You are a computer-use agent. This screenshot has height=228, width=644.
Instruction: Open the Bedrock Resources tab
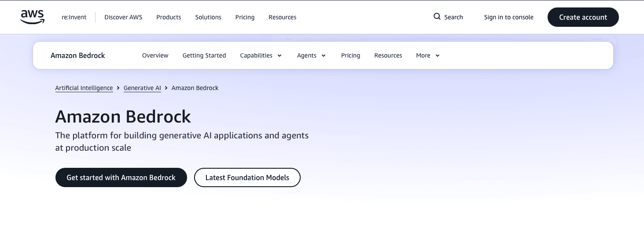coord(388,55)
